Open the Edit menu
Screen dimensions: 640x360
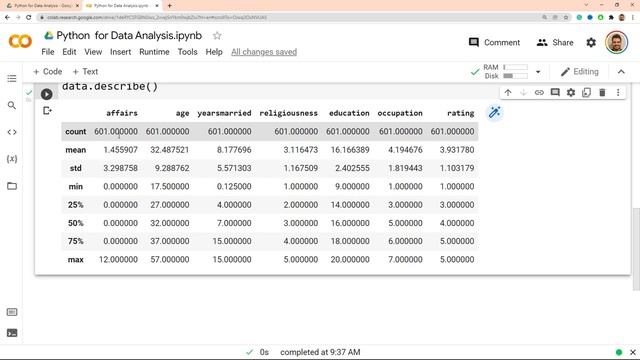coord(69,52)
